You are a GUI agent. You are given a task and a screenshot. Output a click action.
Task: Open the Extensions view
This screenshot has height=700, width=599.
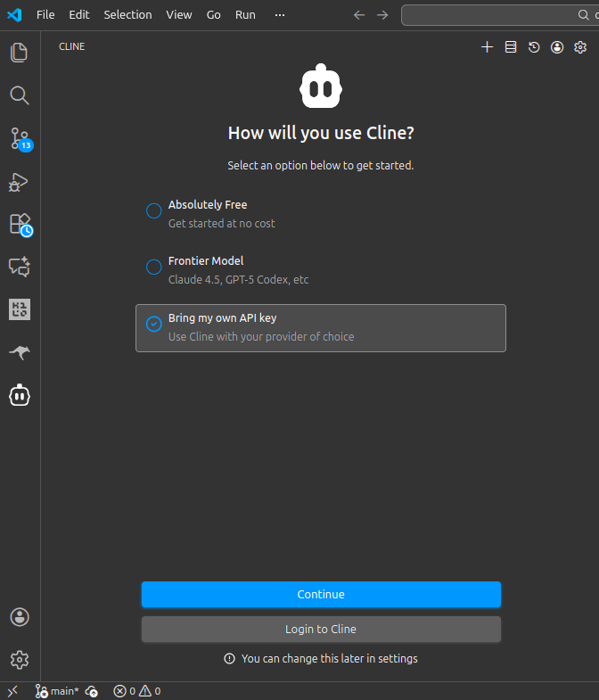[x=20, y=224]
